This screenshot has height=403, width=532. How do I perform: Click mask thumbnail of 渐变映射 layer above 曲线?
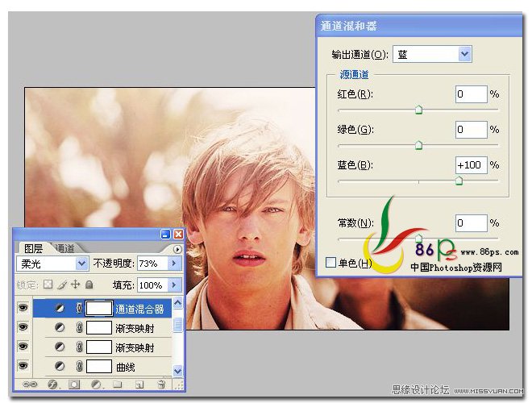(98, 347)
